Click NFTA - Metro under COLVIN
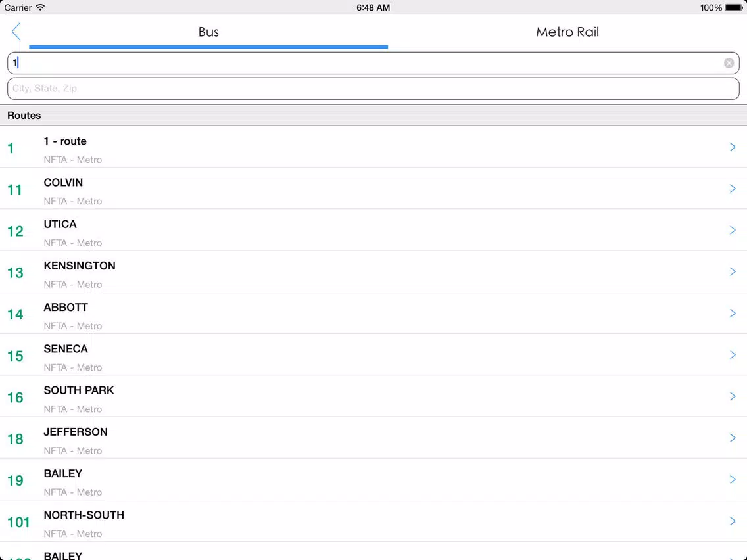747x560 pixels. (73, 201)
